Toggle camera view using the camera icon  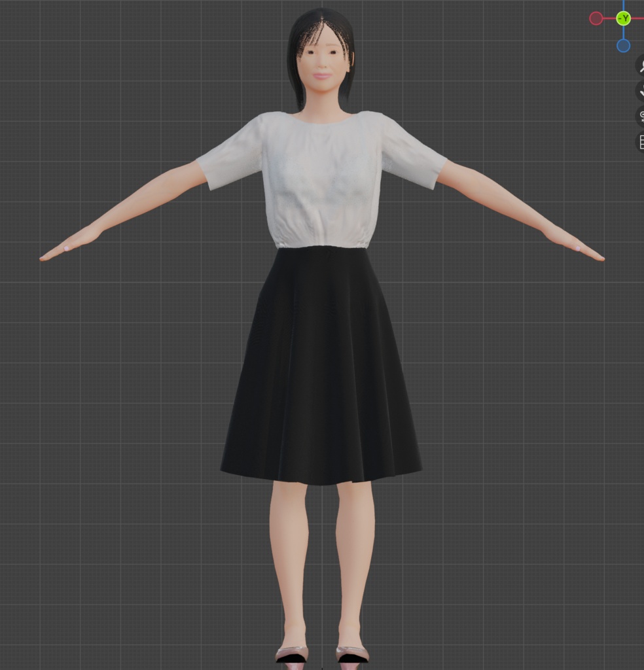click(641, 115)
